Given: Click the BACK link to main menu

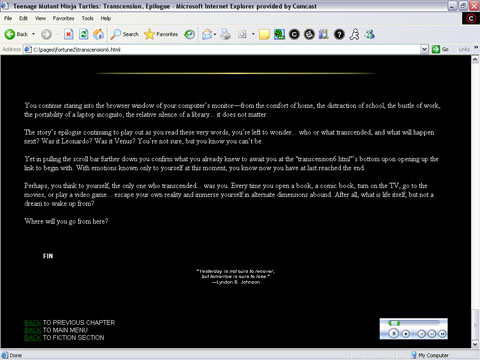Looking at the screenshot, I should 33,330.
